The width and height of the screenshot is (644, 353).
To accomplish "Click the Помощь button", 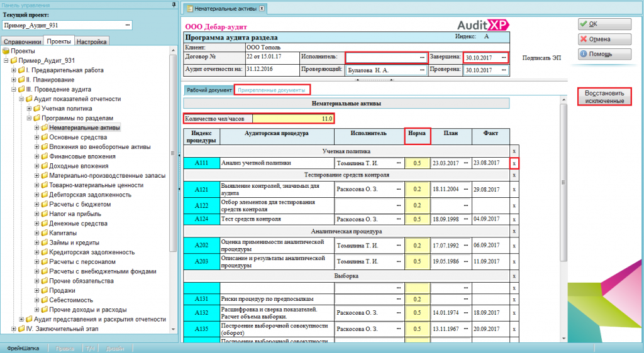I will click(604, 54).
